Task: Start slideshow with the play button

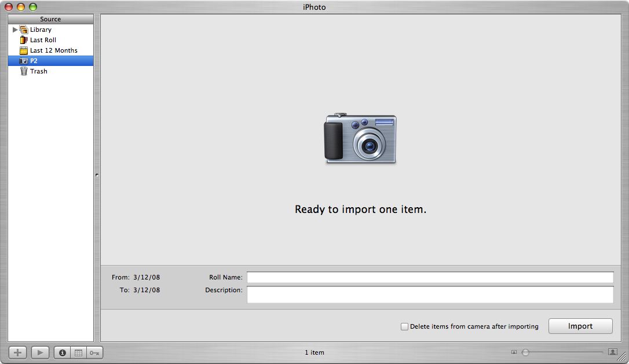Action: [40, 353]
